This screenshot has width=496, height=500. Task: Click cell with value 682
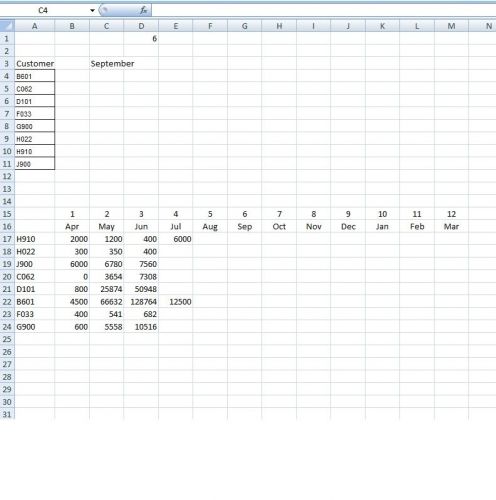tap(141, 314)
